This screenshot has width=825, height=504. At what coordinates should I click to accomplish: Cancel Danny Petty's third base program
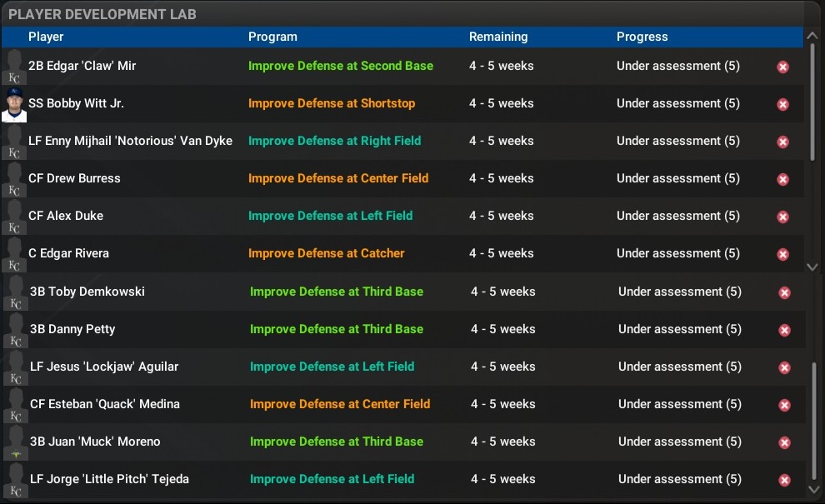click(x=782, y=329)
